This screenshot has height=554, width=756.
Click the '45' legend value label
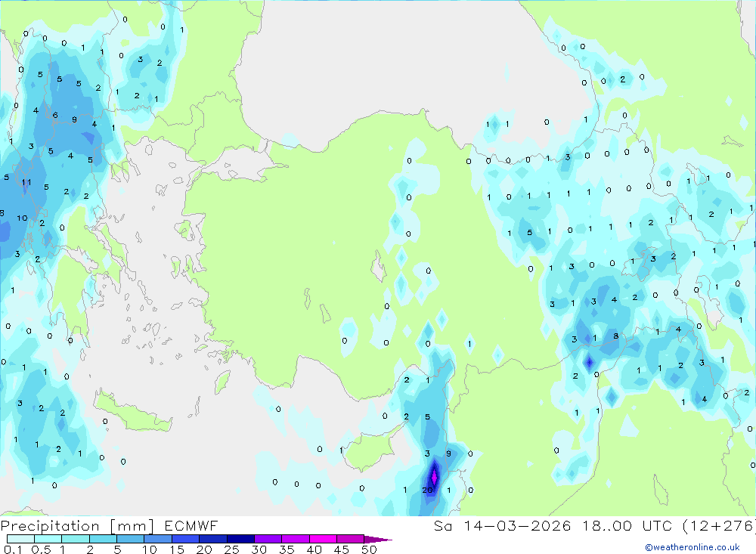(342, 549)
